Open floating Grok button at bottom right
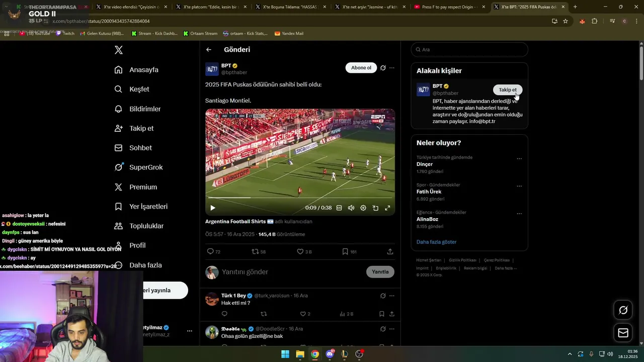 pyautogui.click(x=623, y=310)
